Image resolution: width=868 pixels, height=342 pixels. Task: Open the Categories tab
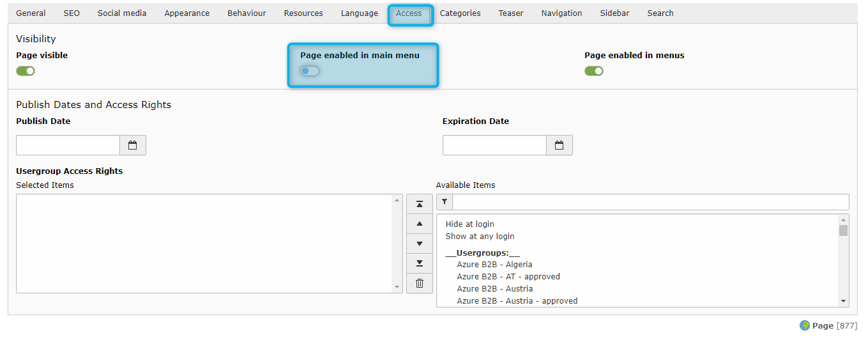click(x=460, y=13)
